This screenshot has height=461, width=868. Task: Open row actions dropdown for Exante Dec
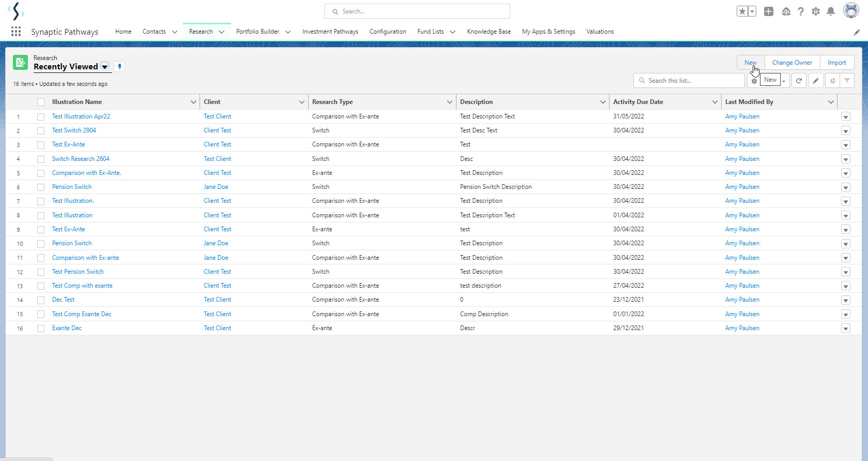click(x=846, y=329)
